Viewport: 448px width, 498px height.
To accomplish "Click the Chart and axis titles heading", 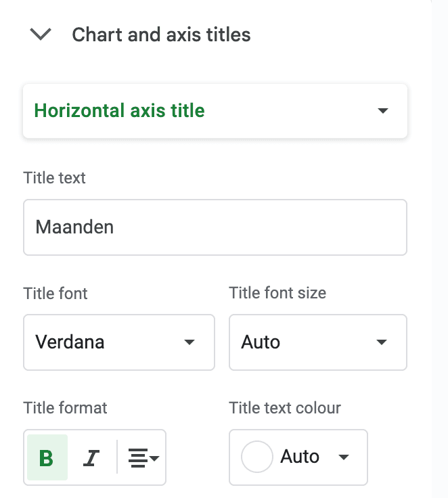I will pos(161,35).
